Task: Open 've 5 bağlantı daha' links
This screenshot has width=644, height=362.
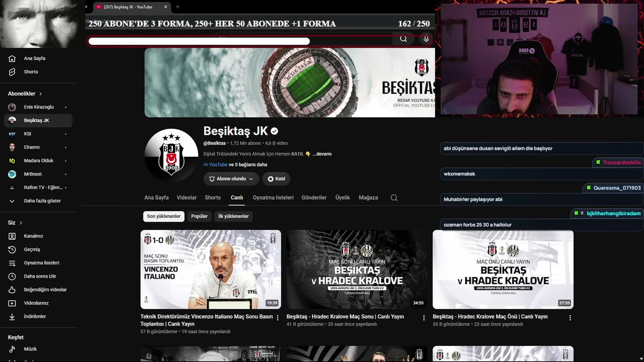Action: [248, 164]
